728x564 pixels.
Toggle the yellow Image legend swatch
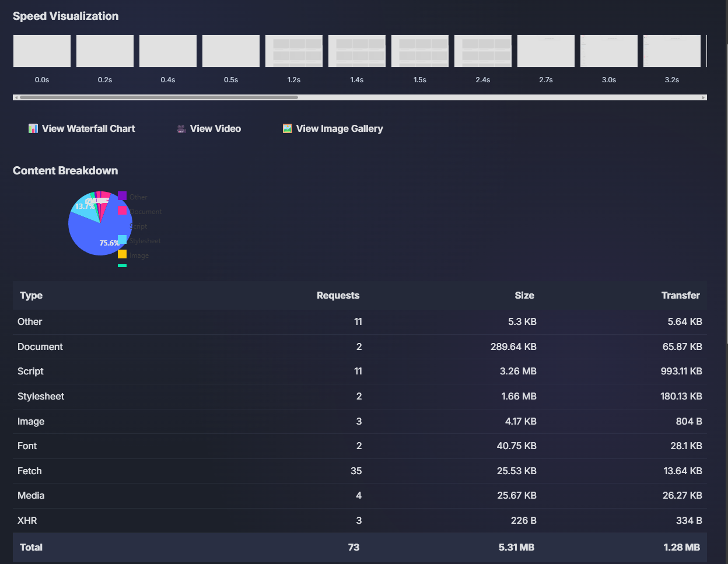(x=122, y=254)
